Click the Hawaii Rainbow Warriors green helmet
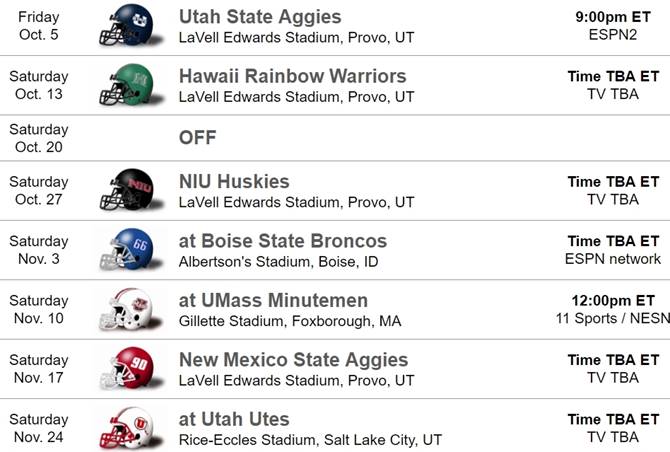 pyautogui.click(x=125, y=85)
